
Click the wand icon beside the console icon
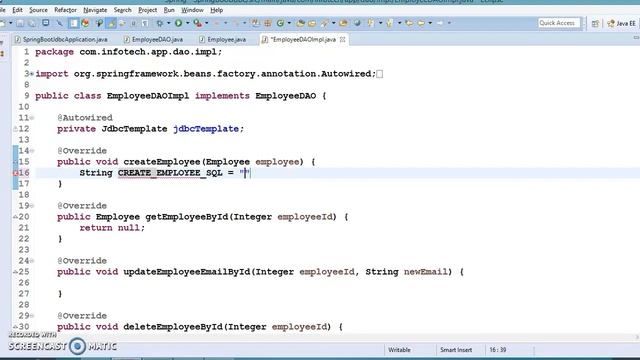[x=60, y=23]
